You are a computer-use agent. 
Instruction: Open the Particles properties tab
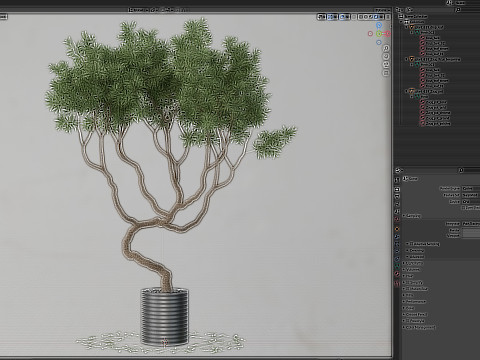point(397,243)
